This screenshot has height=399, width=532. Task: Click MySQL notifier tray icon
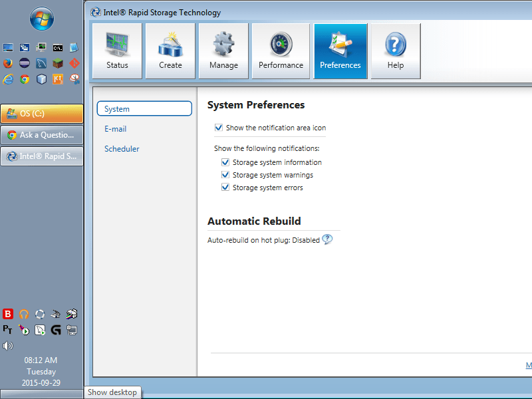pyautogui.click(x=40, y=330)
